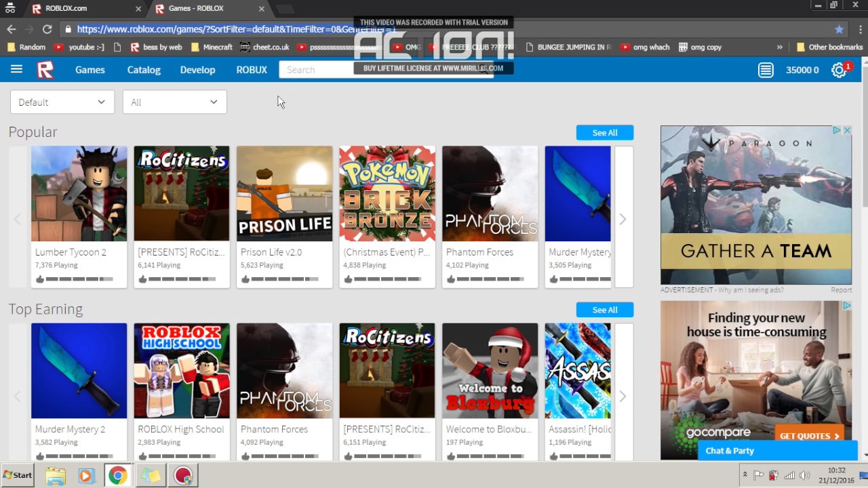Click the AdChoices icon on Paragon ad

(837, 130)
